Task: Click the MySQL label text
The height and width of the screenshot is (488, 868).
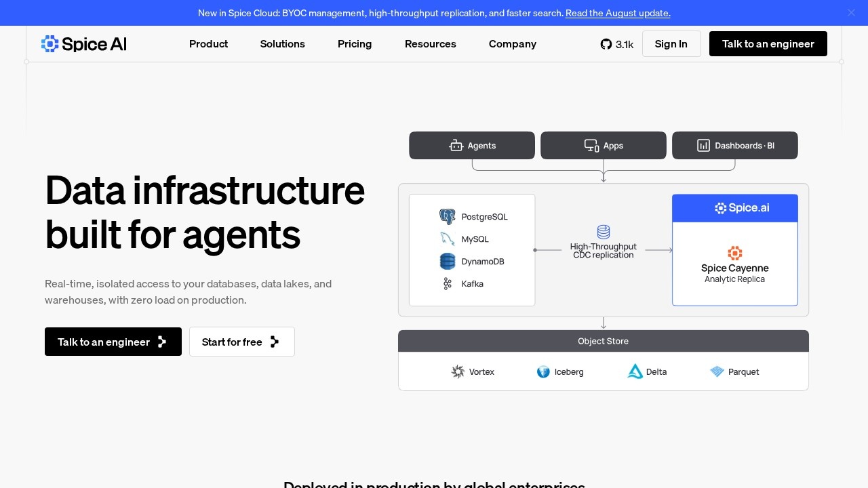Action: pyautogui.click(x=475, y=239)
